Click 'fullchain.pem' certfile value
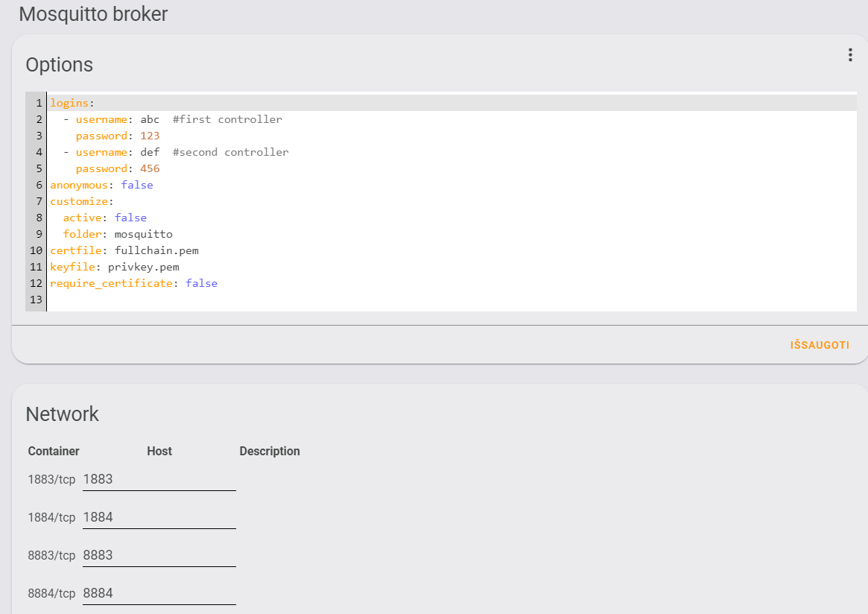 [x=156, y=250]
